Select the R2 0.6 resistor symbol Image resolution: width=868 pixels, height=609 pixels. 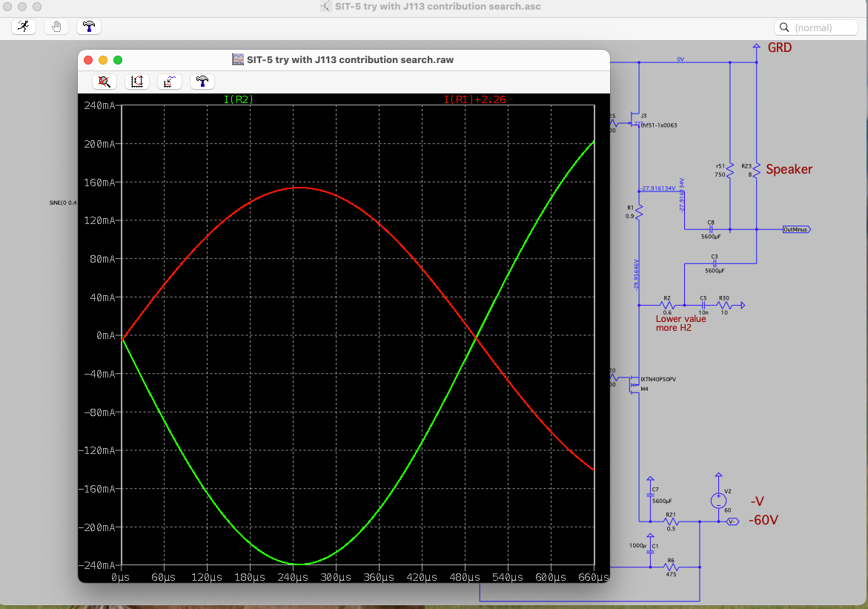(x=667, y=305)
